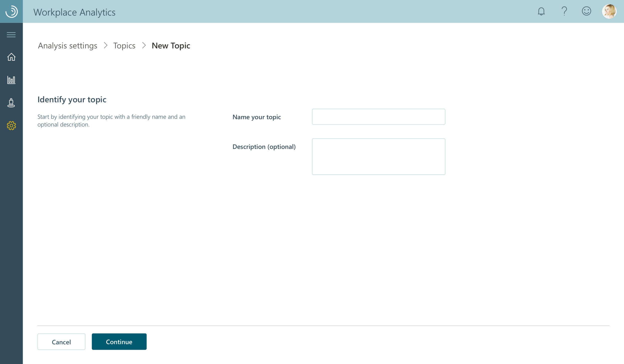
Task: Click the Workplace Analytics logo
Action: [x=11, y=11]
